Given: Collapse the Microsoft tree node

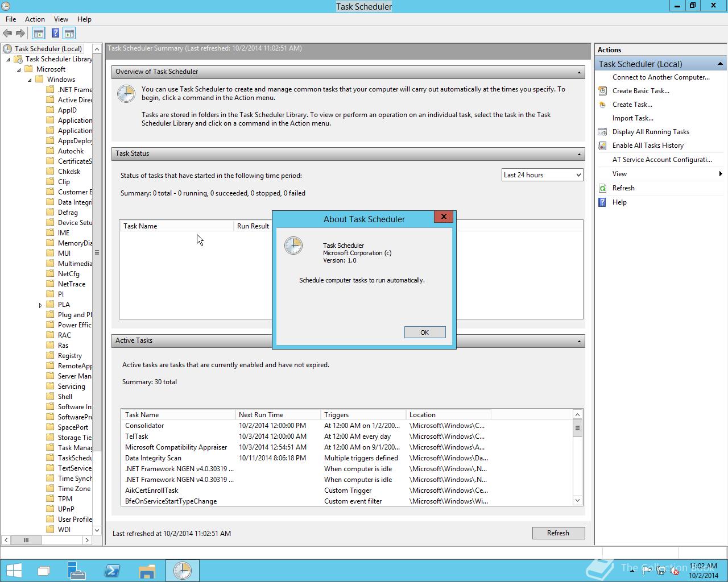Looking at the screenshot, I should click(x=19, y=69).
